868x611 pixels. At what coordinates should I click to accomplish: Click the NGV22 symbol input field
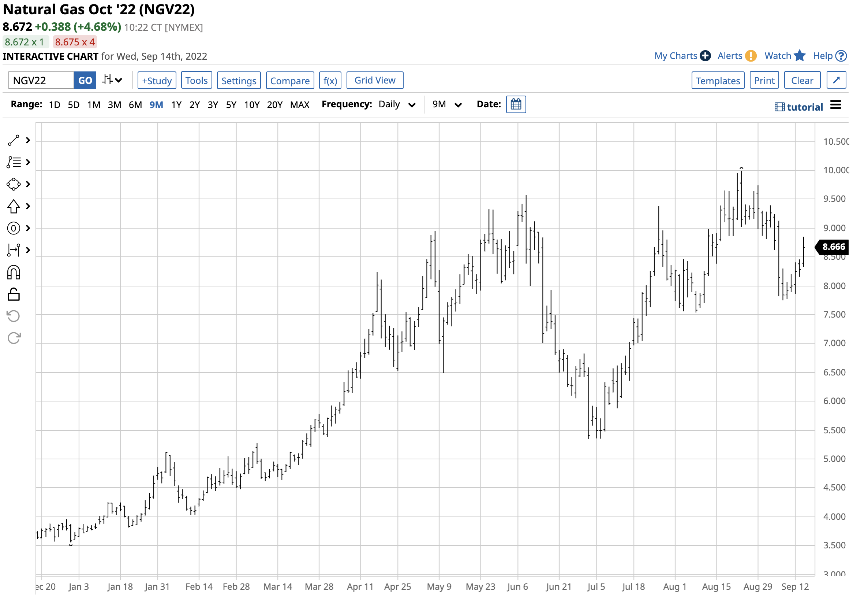(41, 81)
